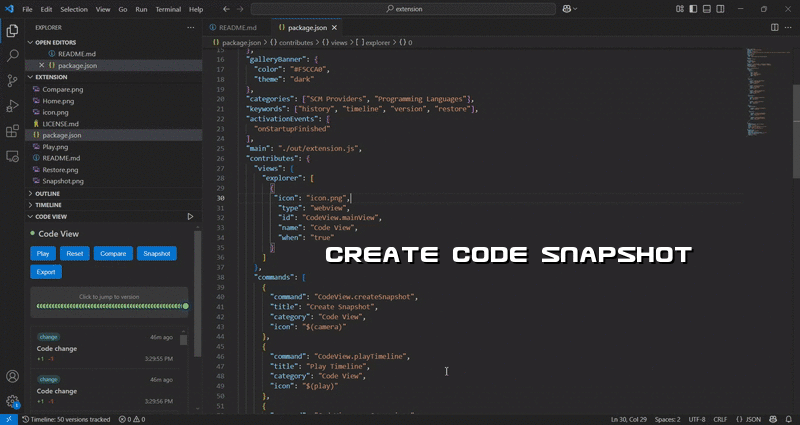The width and height of the screenshot is (800, 425).
Task: Open the Terminal menu
Action: pyautogui.click(x=168, y=9)
